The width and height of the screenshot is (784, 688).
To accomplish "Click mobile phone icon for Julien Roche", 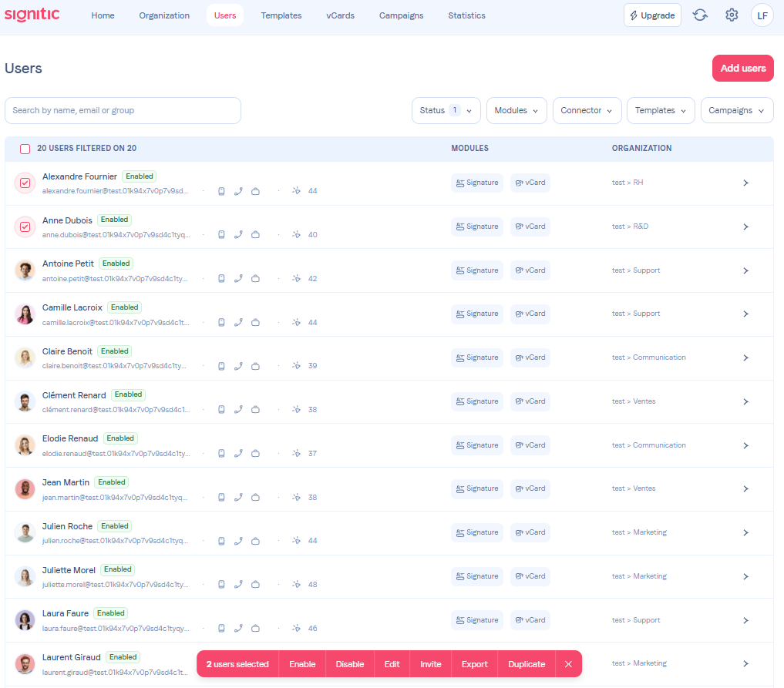I will click(221, 541).
